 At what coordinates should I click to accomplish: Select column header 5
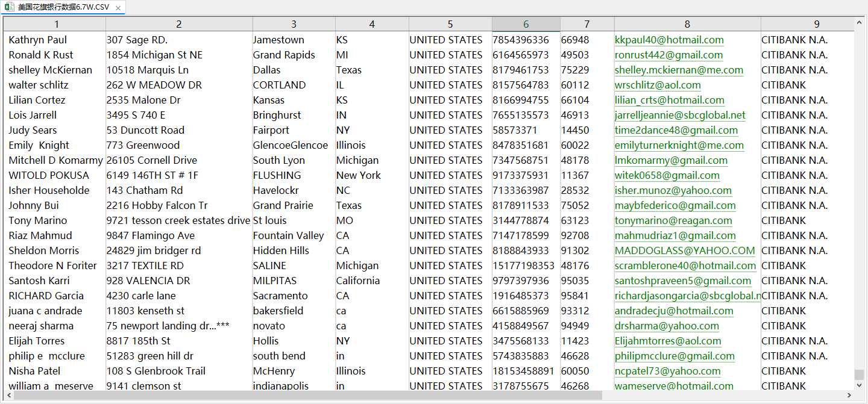pyautogui.click(x=450, y=24)
